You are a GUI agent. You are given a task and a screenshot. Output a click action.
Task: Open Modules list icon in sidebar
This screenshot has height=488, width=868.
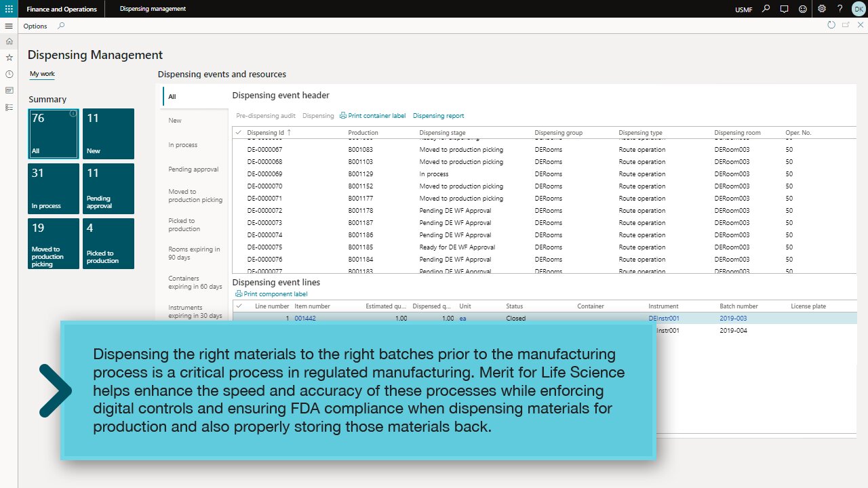(x=9, y=107)
